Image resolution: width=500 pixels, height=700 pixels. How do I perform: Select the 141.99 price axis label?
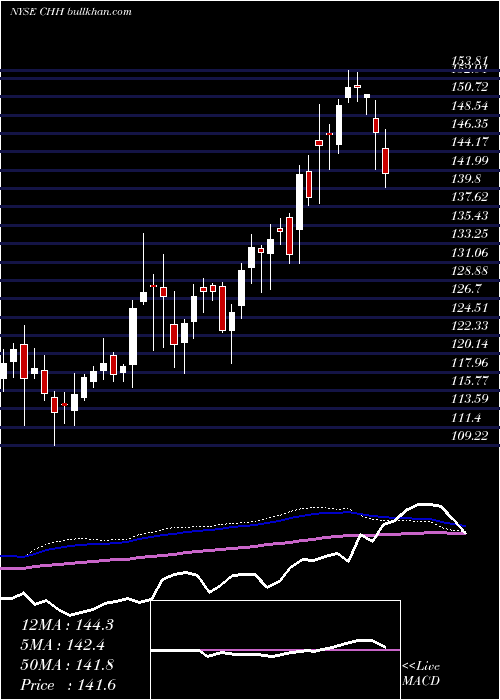click(470, 160)
